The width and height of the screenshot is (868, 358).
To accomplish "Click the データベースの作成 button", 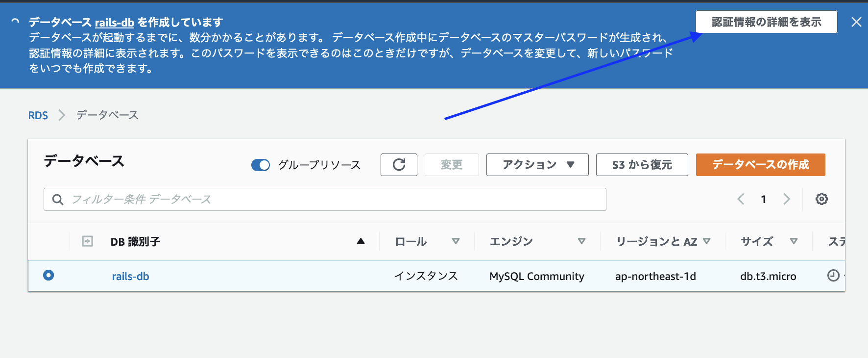I will coord(761,165).
